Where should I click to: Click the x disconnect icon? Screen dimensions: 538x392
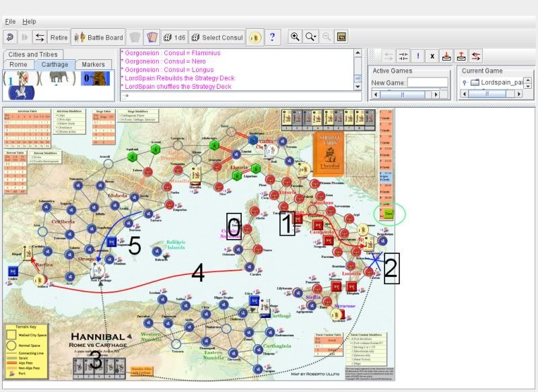[432, 56]
